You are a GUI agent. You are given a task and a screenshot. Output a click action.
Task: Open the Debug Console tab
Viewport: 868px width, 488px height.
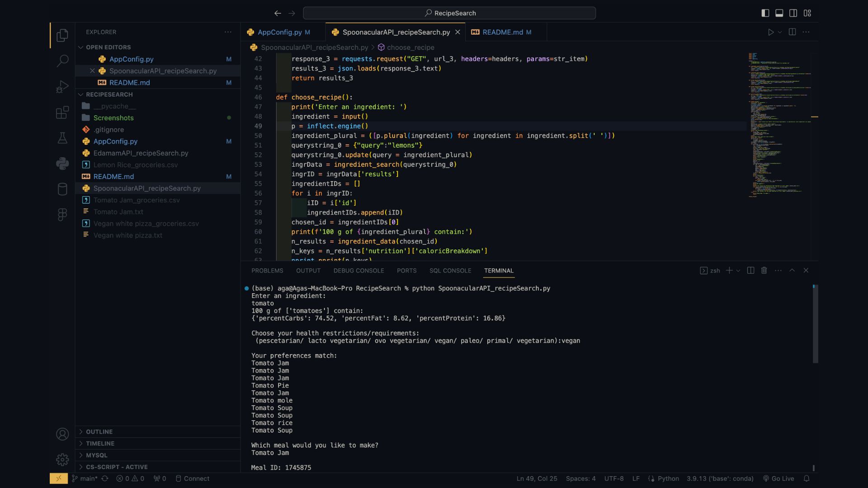pos(359,271)
